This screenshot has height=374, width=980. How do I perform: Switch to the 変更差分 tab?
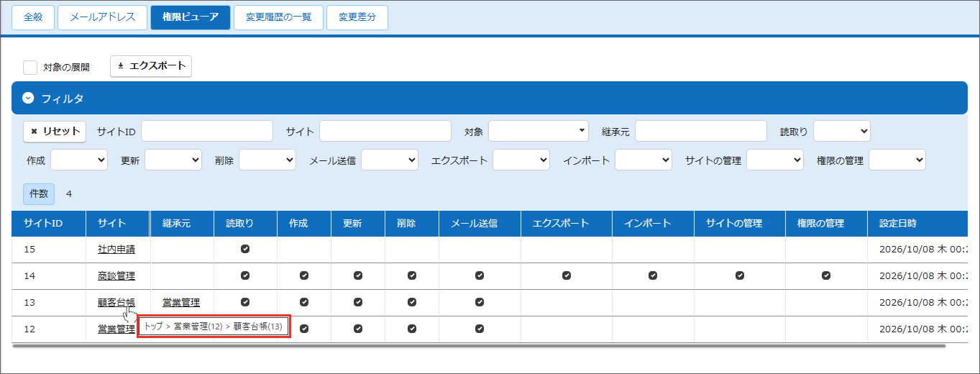(x=357, y=17)
